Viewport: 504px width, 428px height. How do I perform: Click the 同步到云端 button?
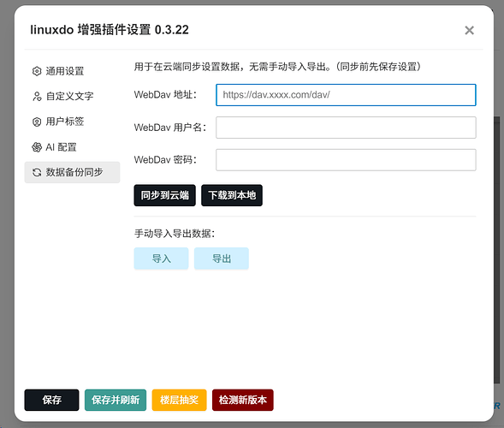(165, 195)
